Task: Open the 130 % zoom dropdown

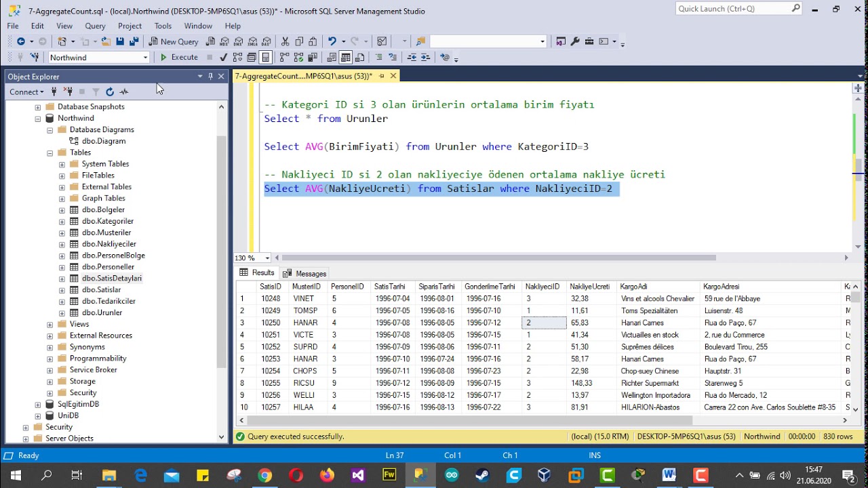Action: click(267, 258)
